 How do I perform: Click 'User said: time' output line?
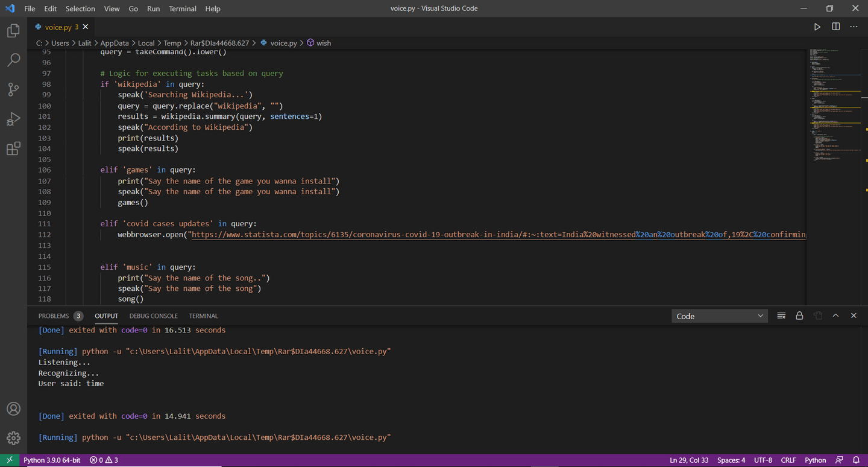(x=71, y=384)
